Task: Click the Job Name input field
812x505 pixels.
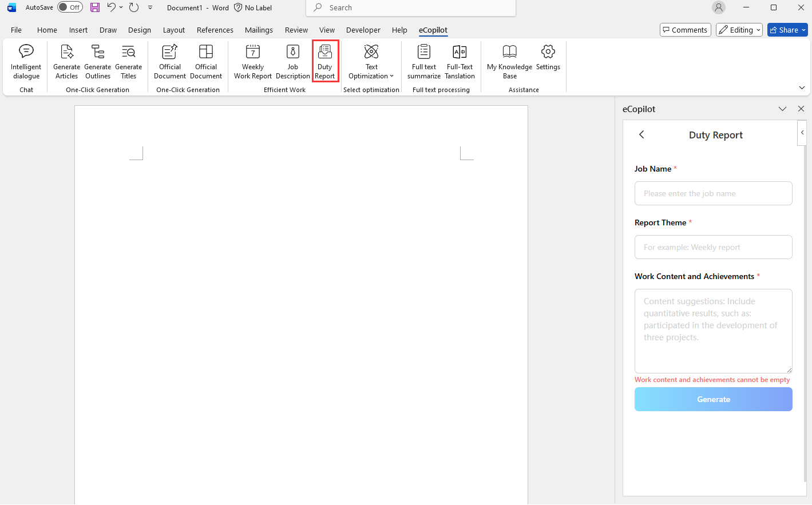Action: click(x=713, y=193)
